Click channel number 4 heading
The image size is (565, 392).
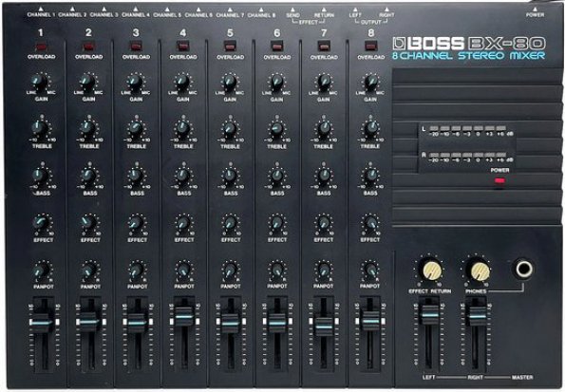pos(182,33)
